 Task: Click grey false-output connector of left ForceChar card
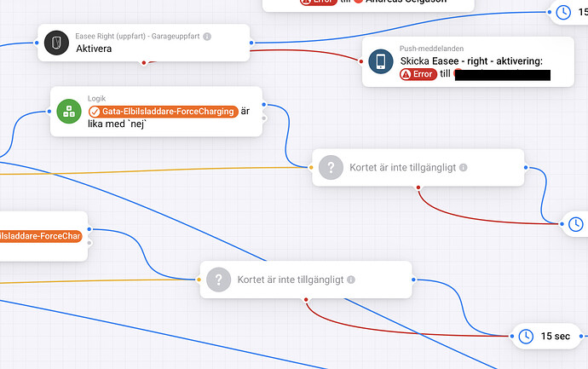coord(89,243)
